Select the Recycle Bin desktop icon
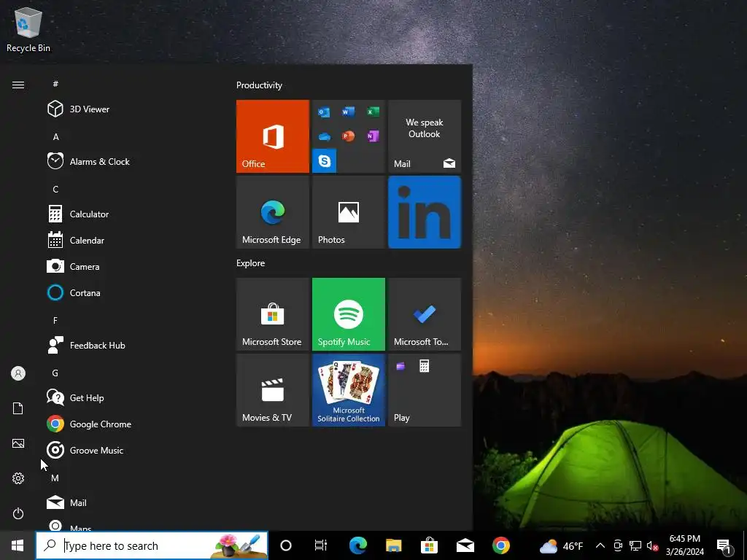The image size is (747, 560). (x=28, y=29)
